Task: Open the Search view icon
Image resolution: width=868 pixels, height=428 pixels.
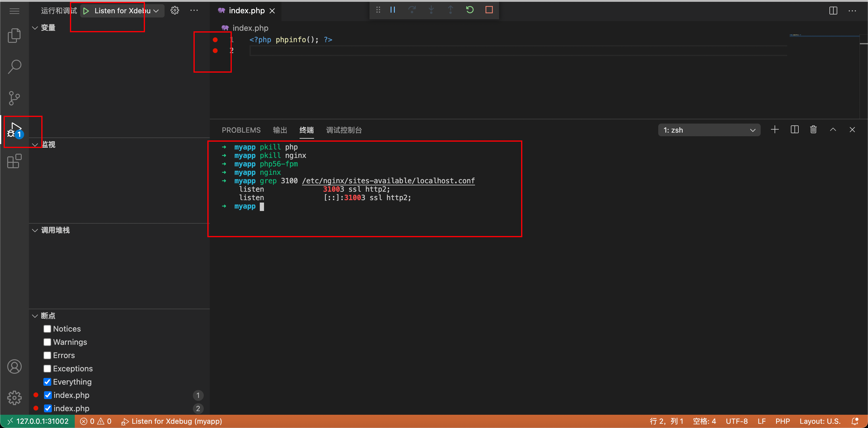Action: click(14, 67)
